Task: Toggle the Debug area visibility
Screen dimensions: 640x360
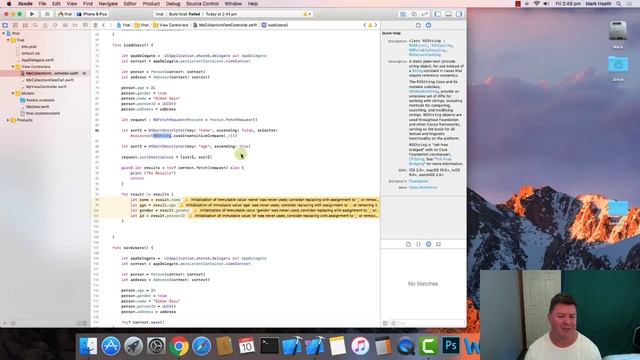Action: [x=448, y=14]
